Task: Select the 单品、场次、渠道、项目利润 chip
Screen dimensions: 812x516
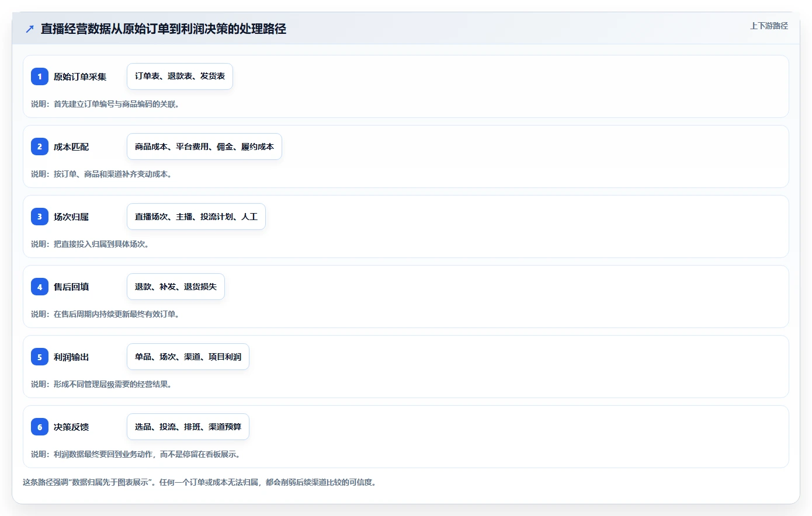Action: tap(188, 357)
